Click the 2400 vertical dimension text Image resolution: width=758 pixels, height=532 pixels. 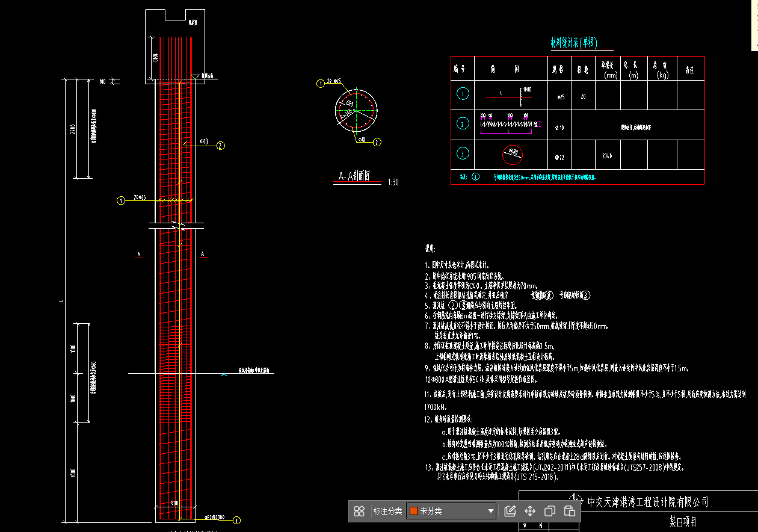tap(73, 129)
